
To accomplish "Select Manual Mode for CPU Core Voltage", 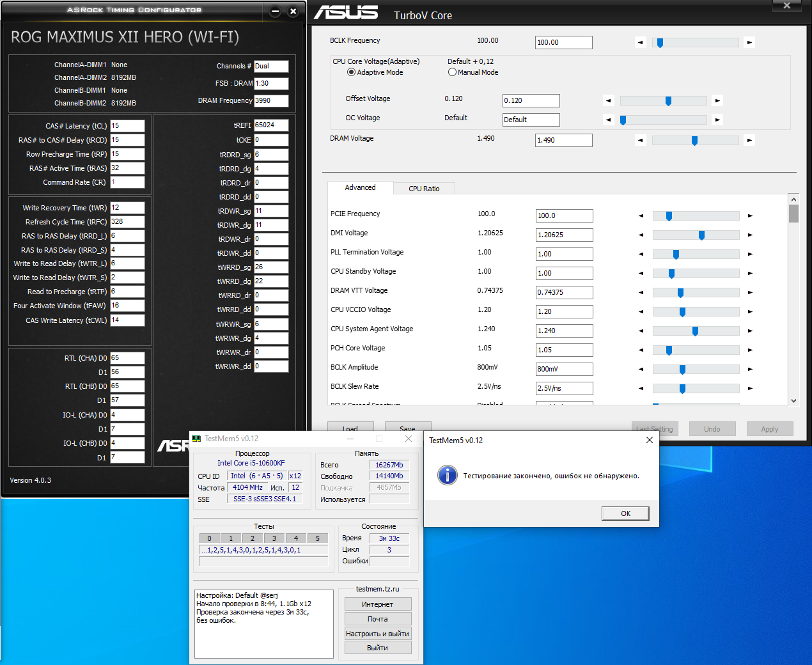I will click(x=452, y=72).
